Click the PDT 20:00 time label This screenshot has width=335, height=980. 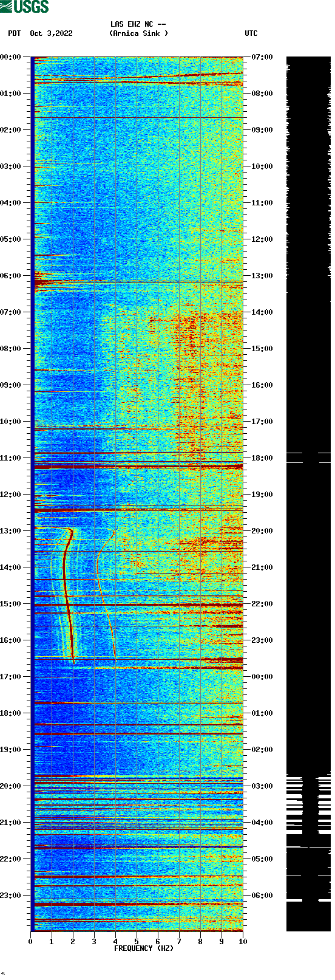pos(10,786)
